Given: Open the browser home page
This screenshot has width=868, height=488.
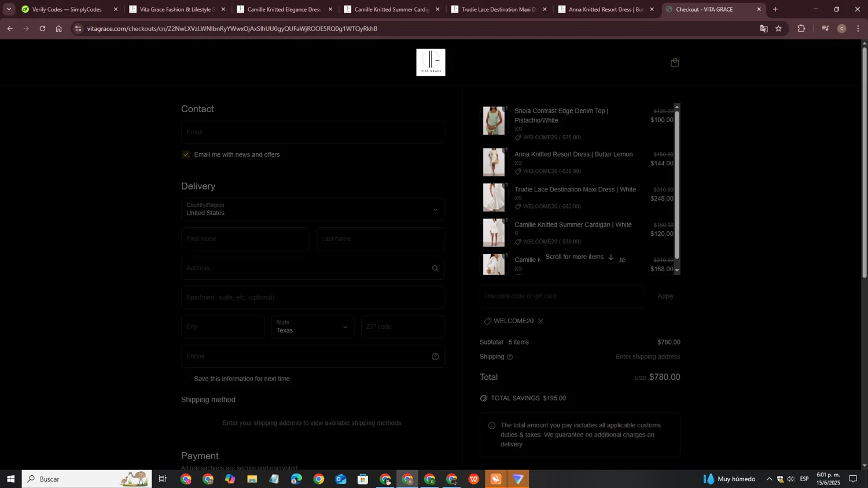Looking at the screenshot, I should coord(58,28).
